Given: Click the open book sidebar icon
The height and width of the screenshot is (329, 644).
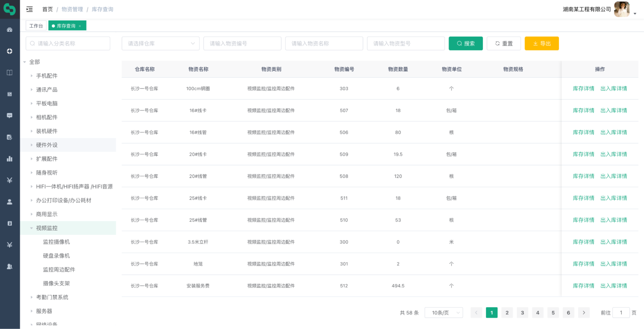Looking at the screenshot, I should [x=10, y=73].
